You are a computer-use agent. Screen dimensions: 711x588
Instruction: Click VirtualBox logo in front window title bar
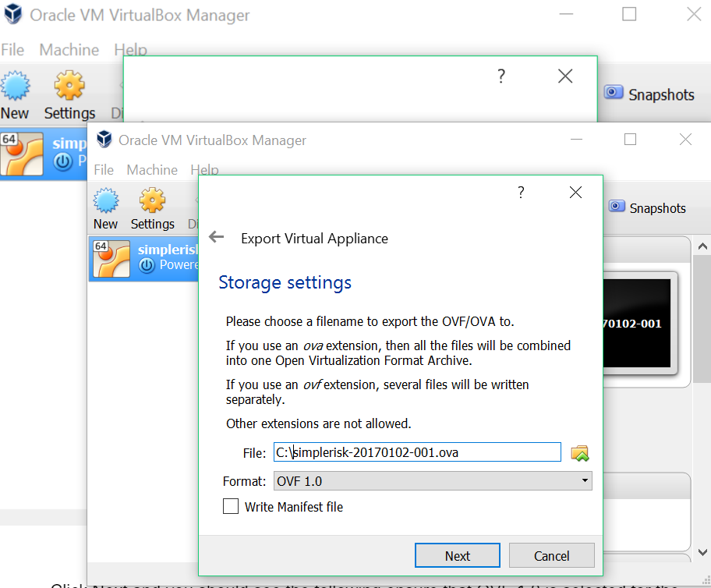click(x=104, y=140)
